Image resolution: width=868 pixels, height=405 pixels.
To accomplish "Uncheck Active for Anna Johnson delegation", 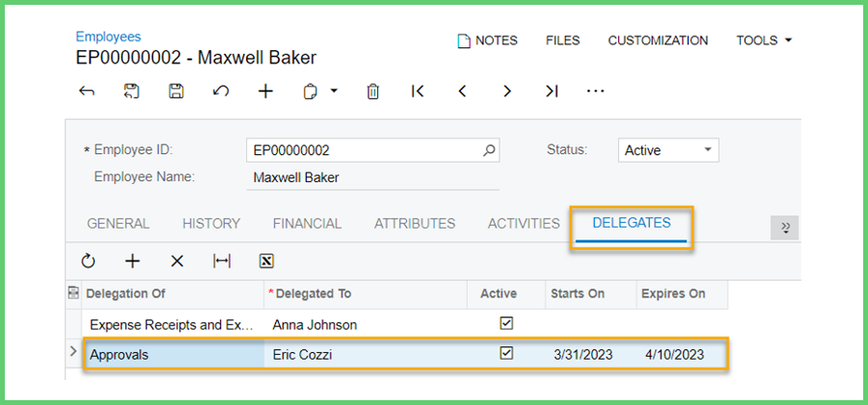I will [x=506, y=325].
